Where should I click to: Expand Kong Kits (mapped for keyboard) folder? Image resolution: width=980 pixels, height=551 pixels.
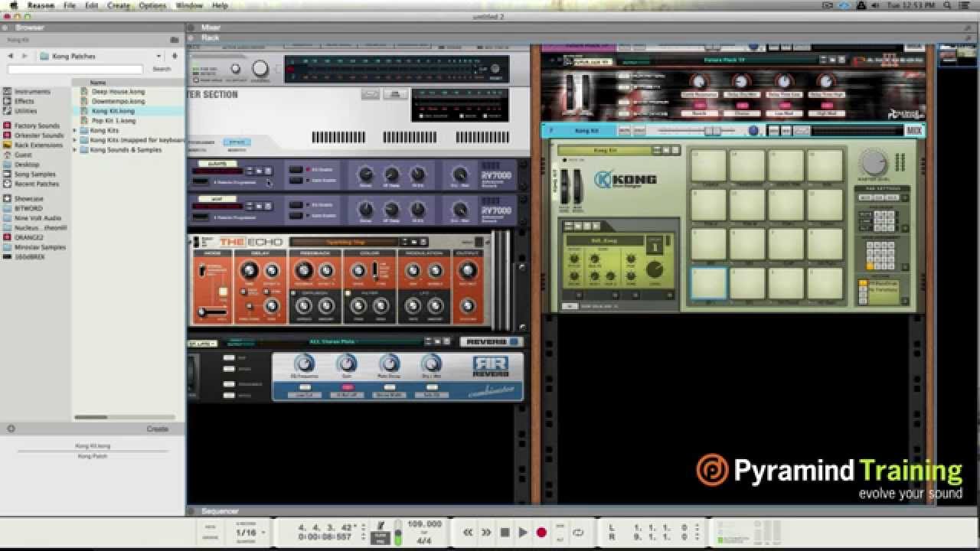[x=75, y=140]
